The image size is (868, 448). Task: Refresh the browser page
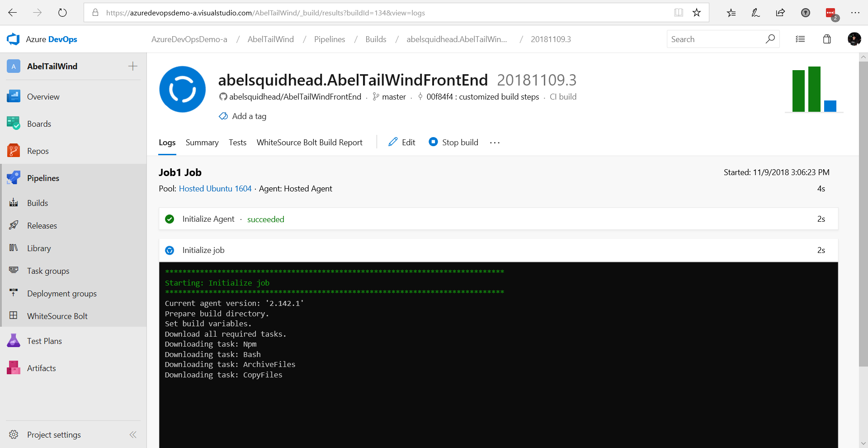[x=62, y=13]
